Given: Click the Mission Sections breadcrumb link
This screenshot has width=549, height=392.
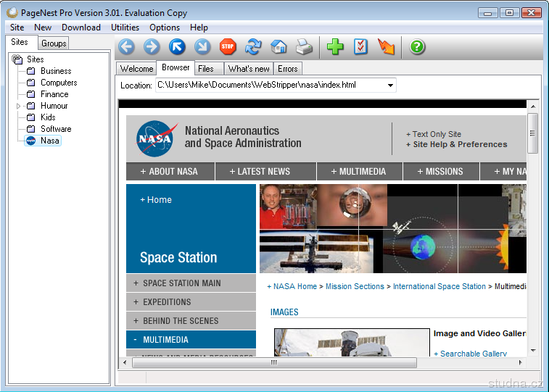Looking at the screenshot, I should click(355, 286).
